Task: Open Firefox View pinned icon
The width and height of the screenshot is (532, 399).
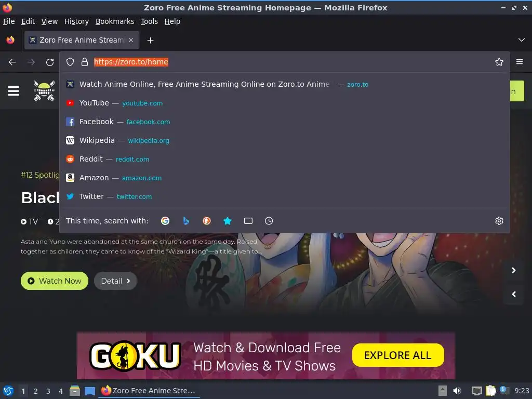Action: click(10, 40)
